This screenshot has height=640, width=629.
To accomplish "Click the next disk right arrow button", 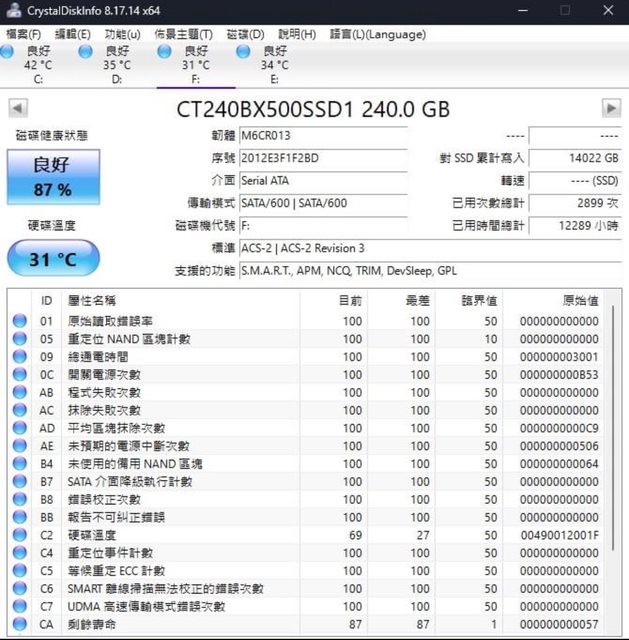I will (611, 108).
